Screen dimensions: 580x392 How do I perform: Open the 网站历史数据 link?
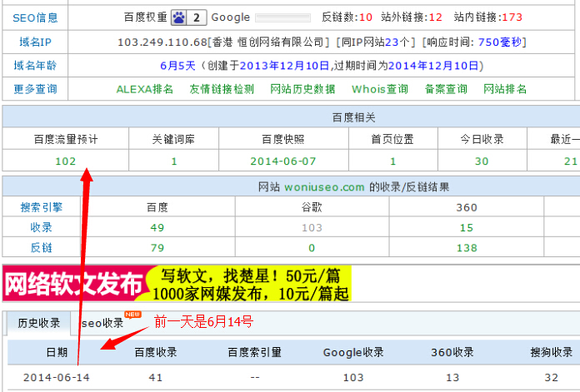tap(302, 89)
